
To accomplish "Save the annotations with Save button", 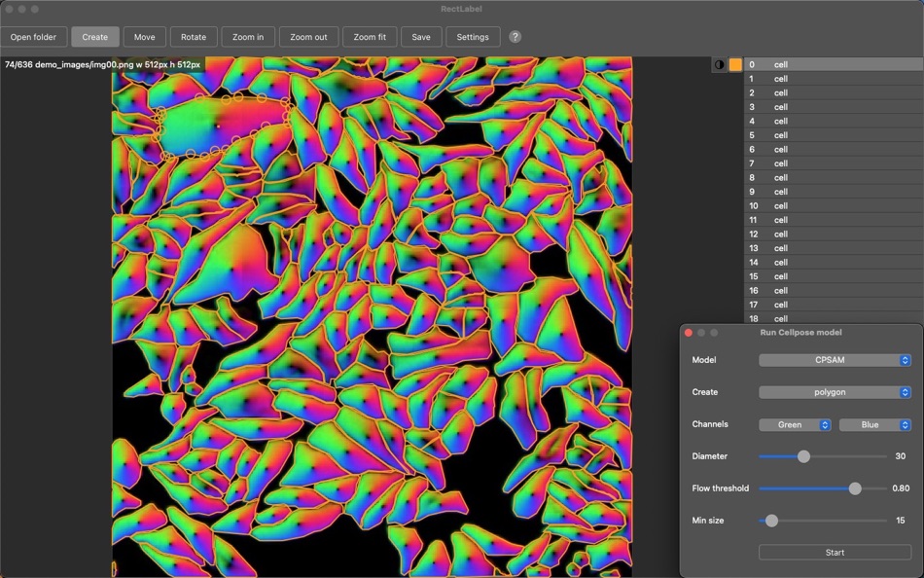I will 421,37.
